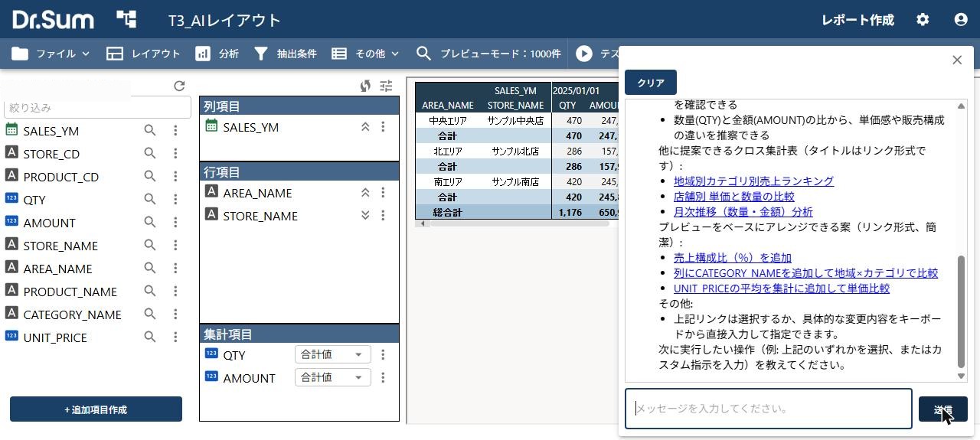This screenshot has height=440, width=980.
Task: Open the 列にCATEGORY_NAMEを追加 link
Action: (805, 273)
